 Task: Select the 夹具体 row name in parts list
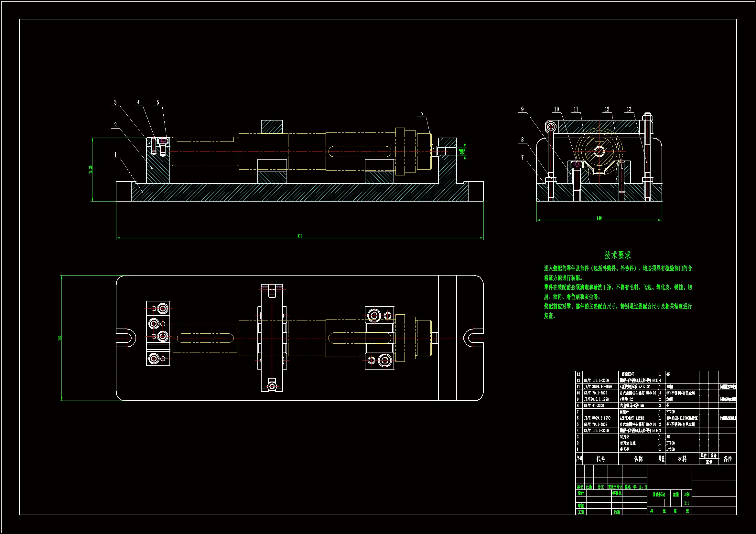625,449
